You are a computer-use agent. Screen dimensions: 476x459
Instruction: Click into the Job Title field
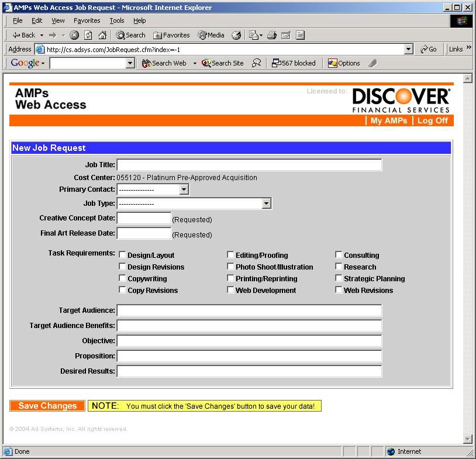pos(249,165)
